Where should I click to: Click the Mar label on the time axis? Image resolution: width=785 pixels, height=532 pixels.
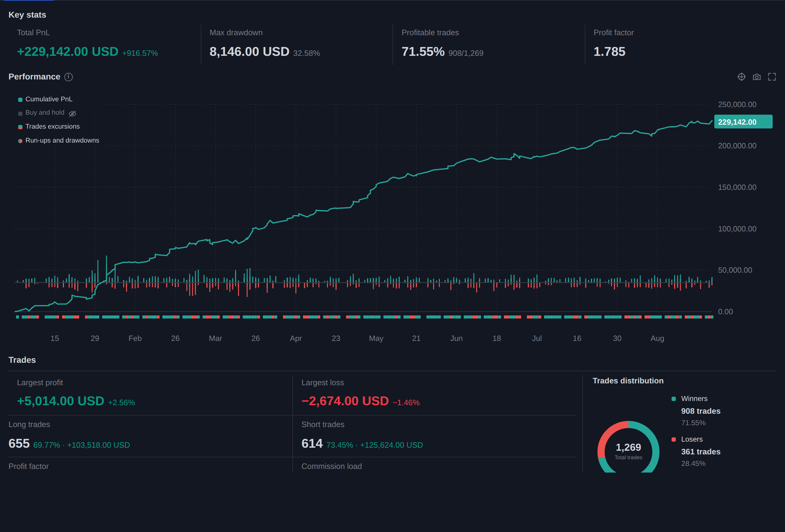pos(215,338)
